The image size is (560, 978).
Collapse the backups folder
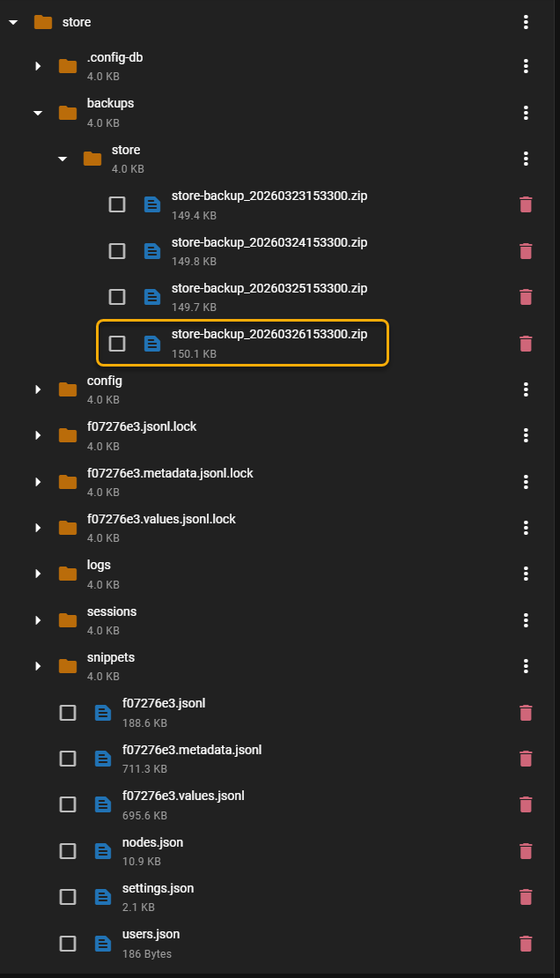[x=38, y=113]
